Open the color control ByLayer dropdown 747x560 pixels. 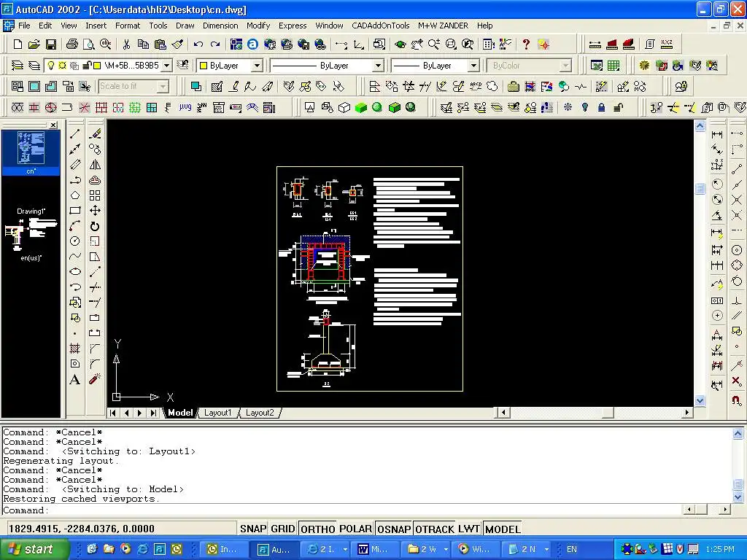pyautogui.click(x=257, y=65)
